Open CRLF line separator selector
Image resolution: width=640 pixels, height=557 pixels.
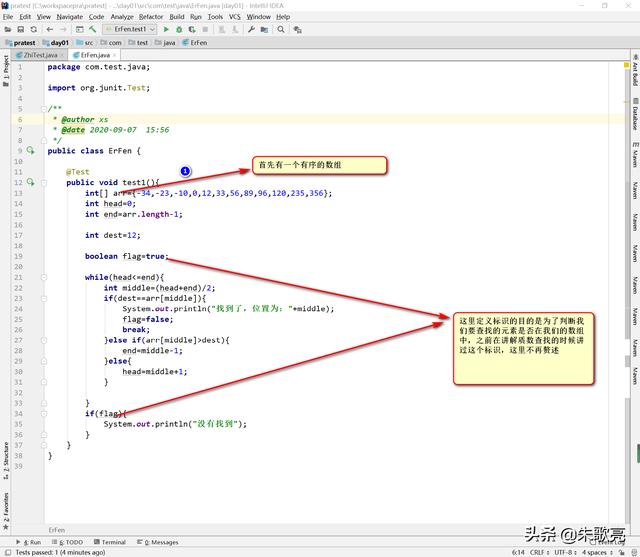(x=539, y=552)
